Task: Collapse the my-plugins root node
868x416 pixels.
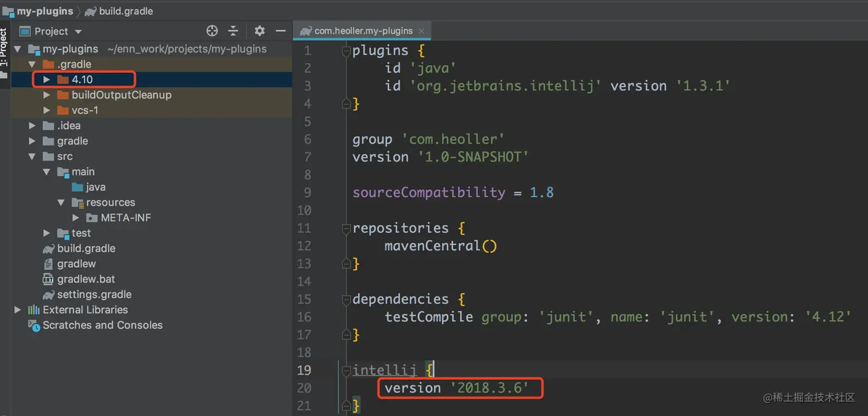Action: pyautogui.click(x=18, y=49)
